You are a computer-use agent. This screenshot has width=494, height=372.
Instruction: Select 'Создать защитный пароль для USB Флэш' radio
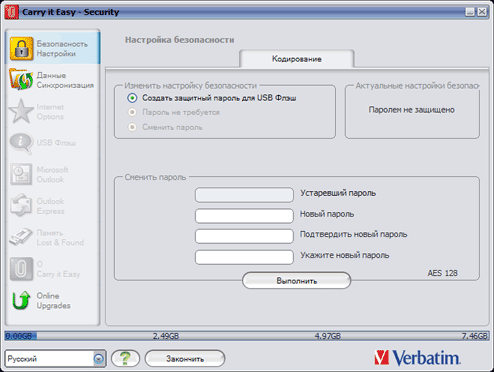tap(132, 98)
